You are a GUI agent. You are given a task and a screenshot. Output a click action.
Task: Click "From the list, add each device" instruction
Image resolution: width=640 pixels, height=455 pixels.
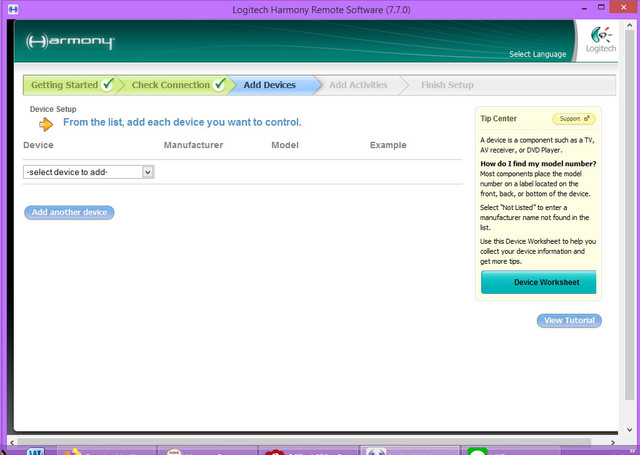coord(182,122)
